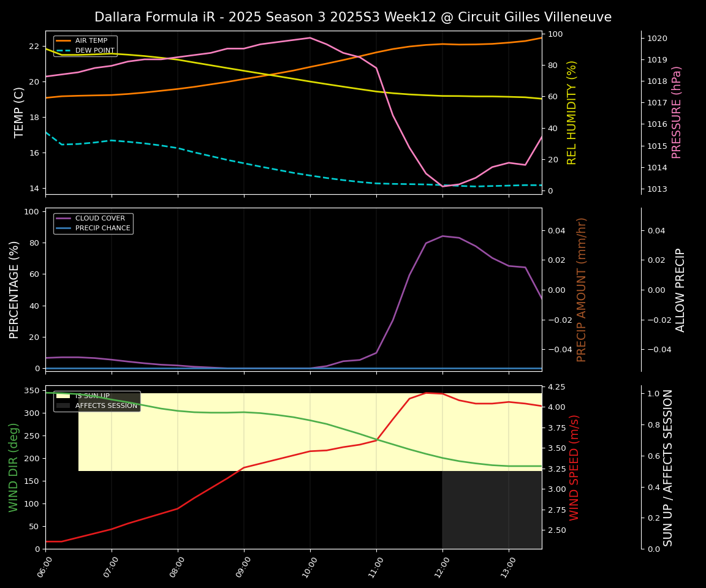This screenshot has height=588, width=706.
Task: Click the CLOUD COVER legend entry
Action: [x=90, y=218]
